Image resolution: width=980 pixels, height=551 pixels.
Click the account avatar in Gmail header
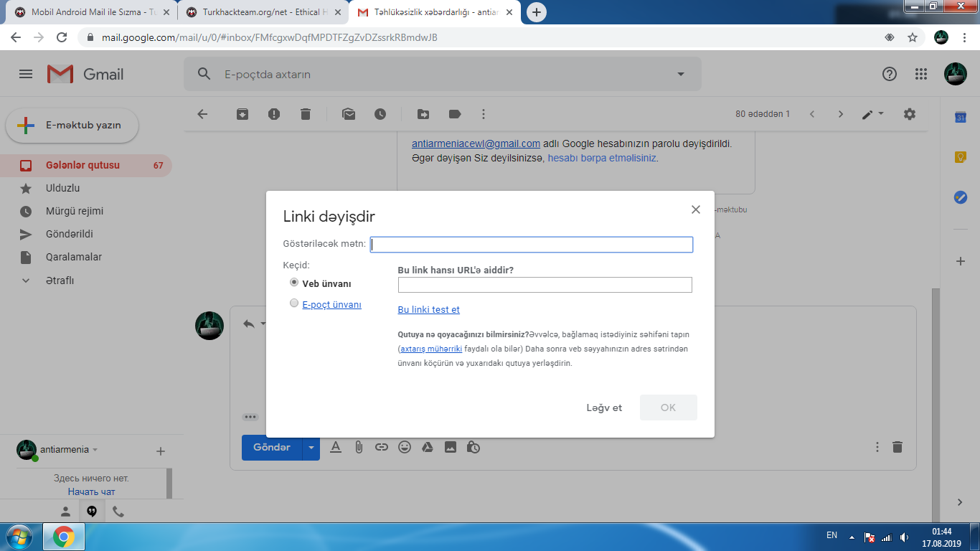click(x=956, y=74)
